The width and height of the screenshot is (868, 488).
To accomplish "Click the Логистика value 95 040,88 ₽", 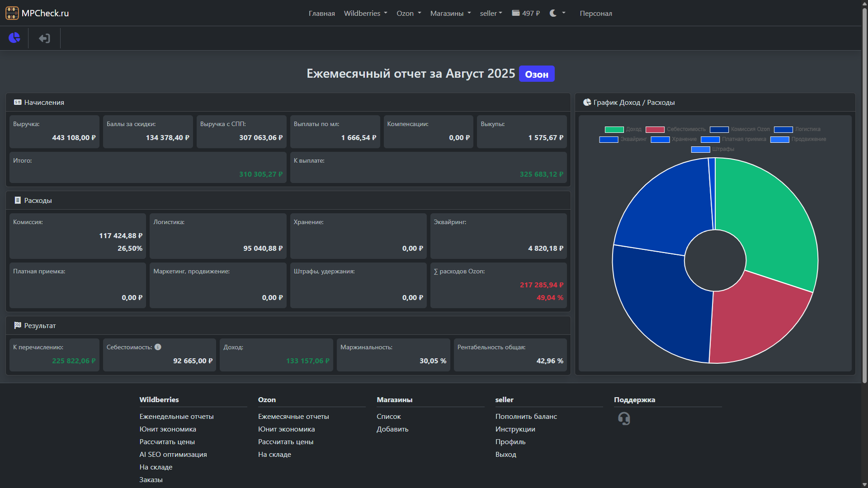I will tap(263, 248).
